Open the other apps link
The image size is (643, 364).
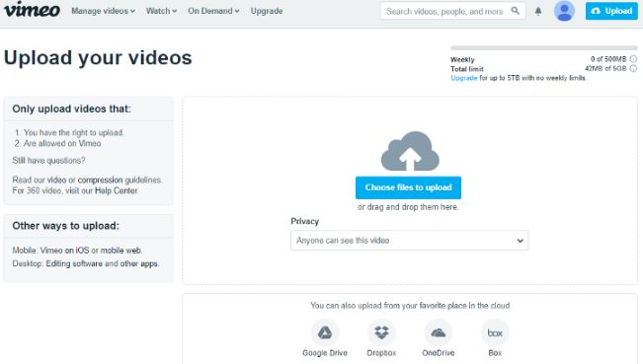click(x=139, y=263)
